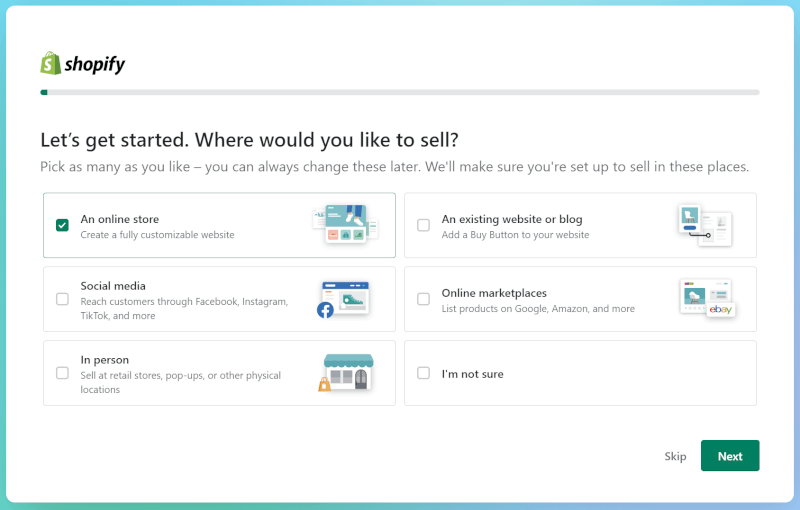Screen dimensions: 800x510
Task: Uncheck the An online store checkbox
Action: click(x=62, y=225)
